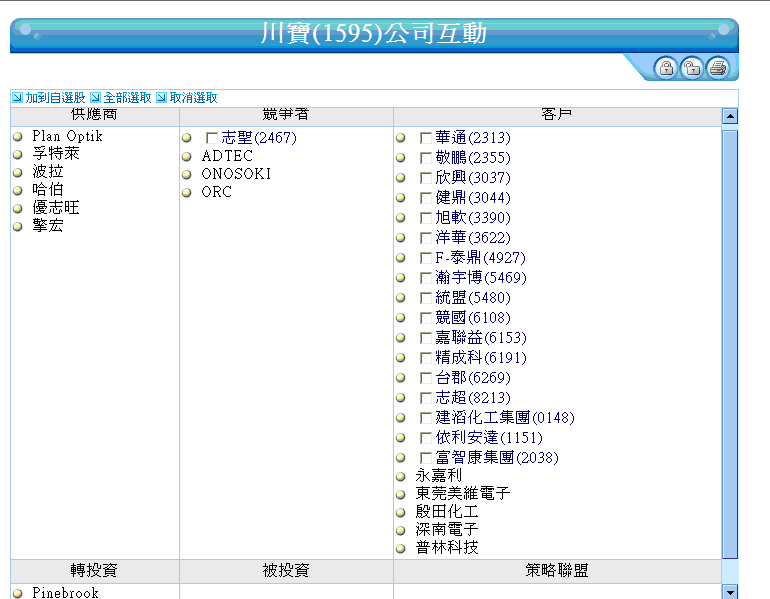Tick the checkbox next to 志超(8213)

click(426, 398)
